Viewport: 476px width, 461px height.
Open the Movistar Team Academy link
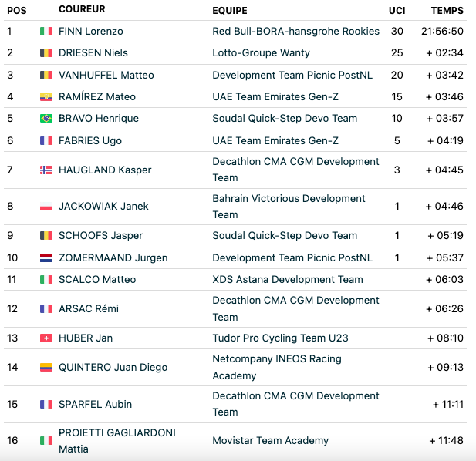point(271,440)
